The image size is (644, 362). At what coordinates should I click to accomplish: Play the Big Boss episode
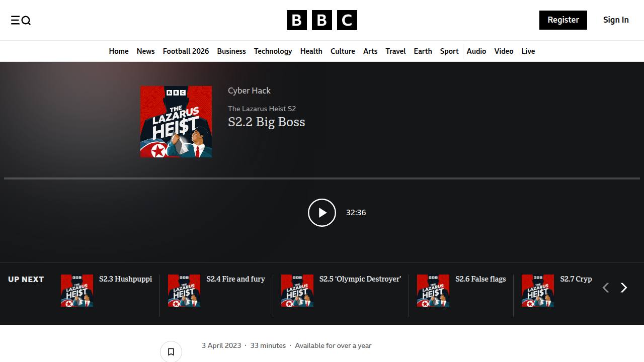(322, 213)
